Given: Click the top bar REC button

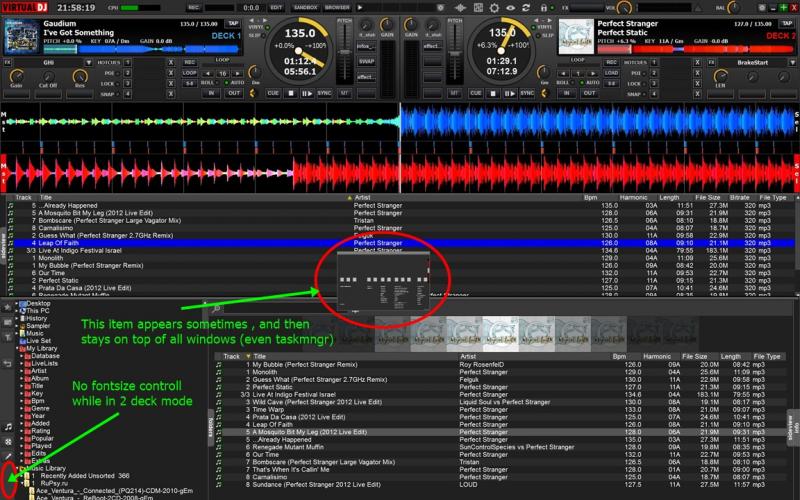Looking at the screenshot, I should click(193, 8).
